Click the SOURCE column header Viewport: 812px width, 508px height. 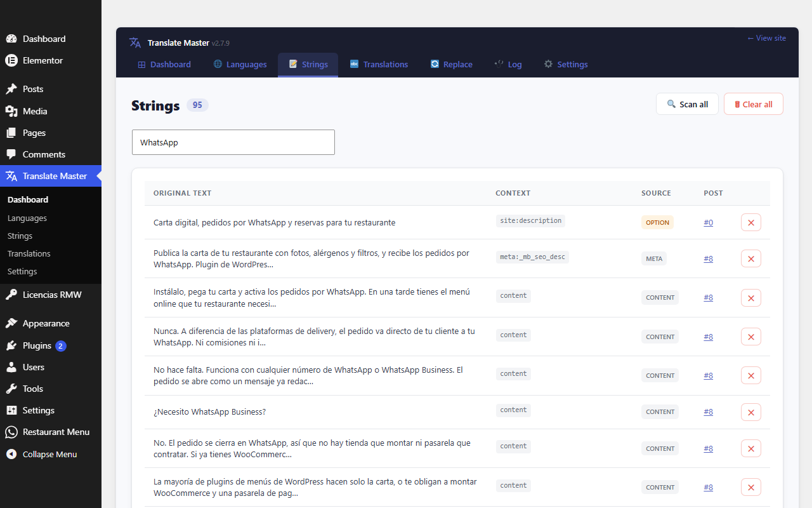pyautogui.click(x=656, y=193)
